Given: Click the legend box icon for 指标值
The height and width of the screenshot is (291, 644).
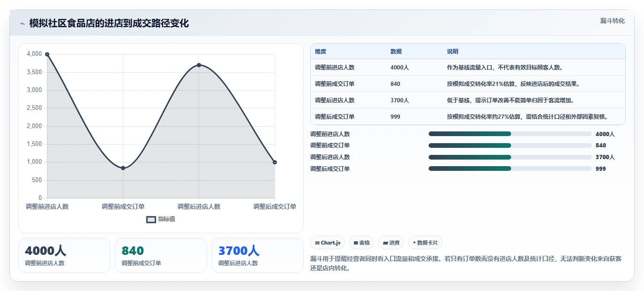Looking at the screenshot, I should (151, 219).
